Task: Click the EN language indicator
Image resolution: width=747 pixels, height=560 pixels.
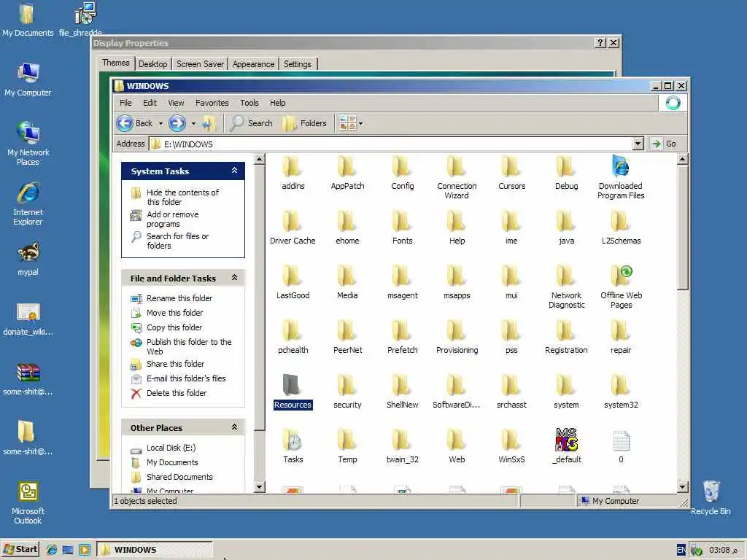Action: coord(681,550)
